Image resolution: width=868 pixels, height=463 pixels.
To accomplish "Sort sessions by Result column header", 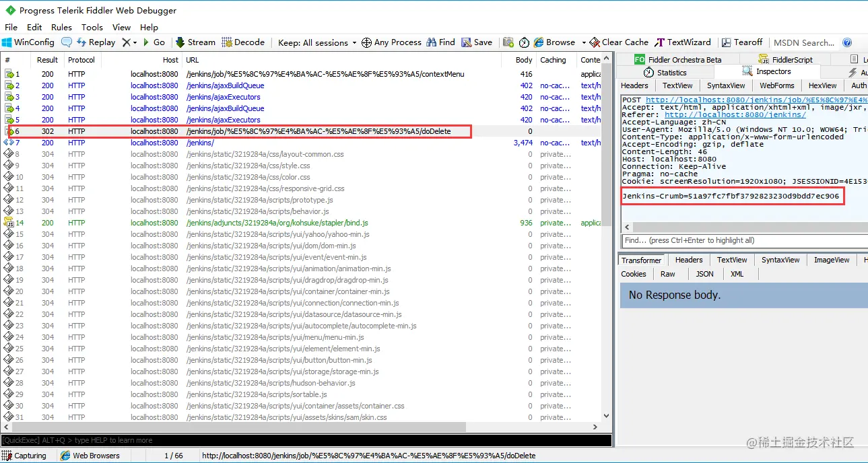I will [x=47, y=59].
